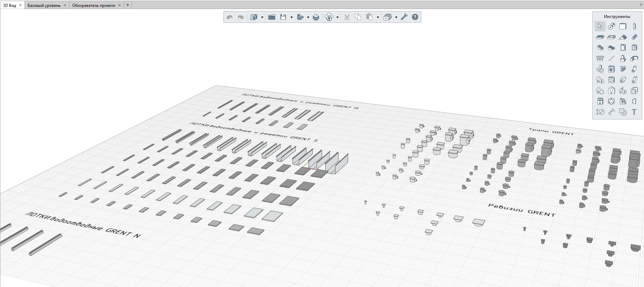644x287 pixels.
Task: Select the Element polyhedron tool
Action: pos(612,101)
